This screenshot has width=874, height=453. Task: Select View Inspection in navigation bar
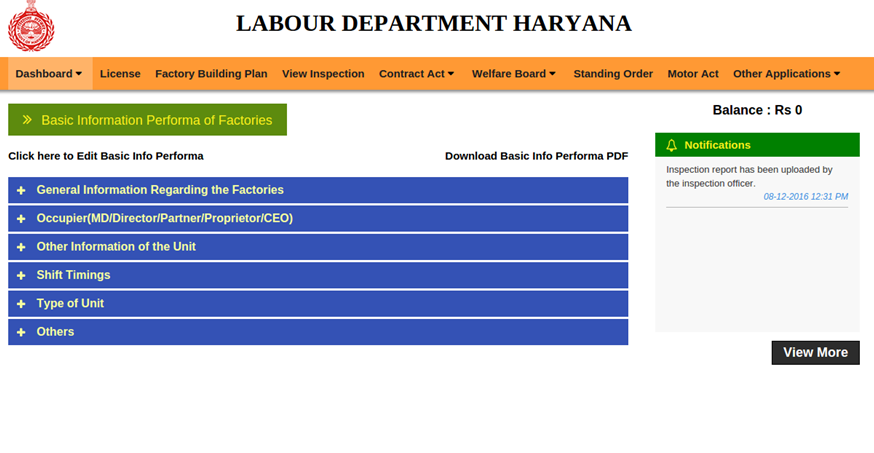tap(323, 74)
